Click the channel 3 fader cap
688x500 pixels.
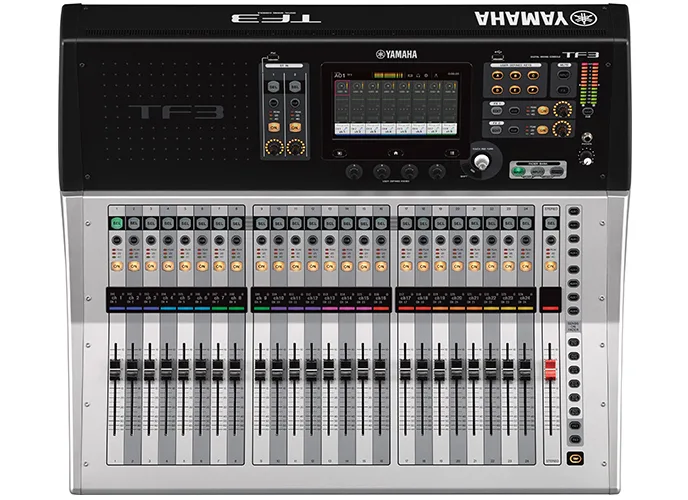click(x=150, y=369)
